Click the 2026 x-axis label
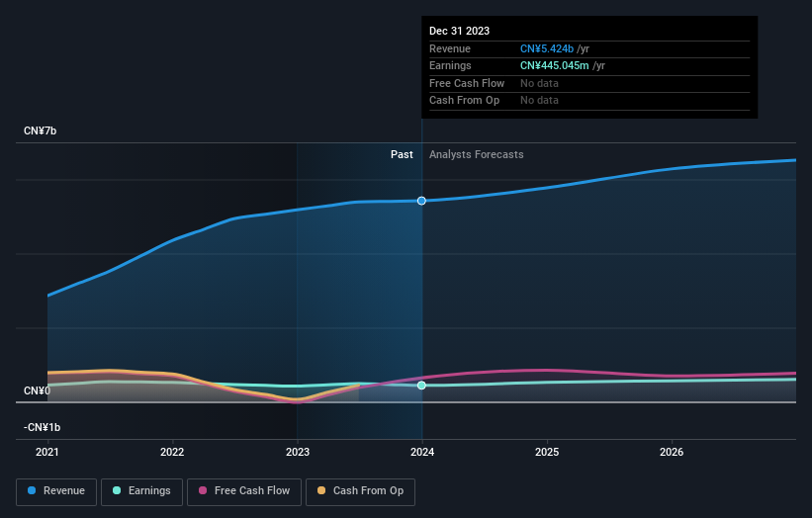 pyautogui.click(x=672, y=453)
